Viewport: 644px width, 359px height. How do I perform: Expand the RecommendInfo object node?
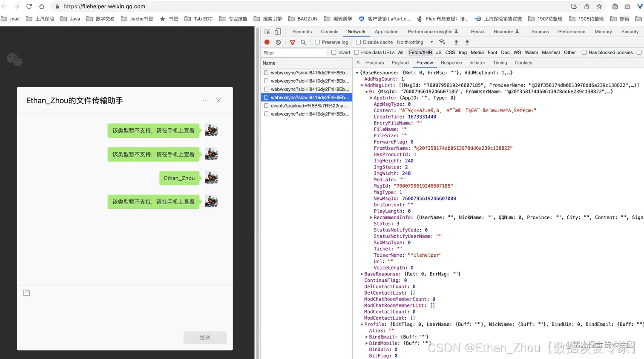click(371, 217)
